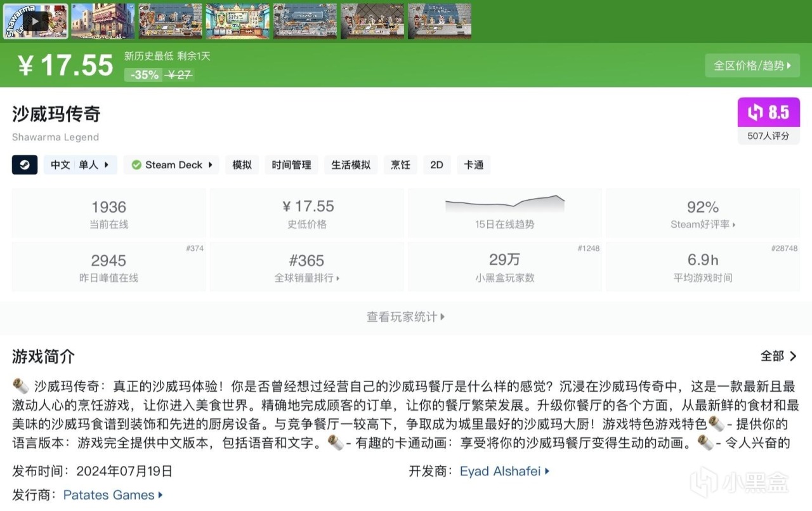
Task: Click the green Steam Deck verified checkmark
Action: pyautogui.click(x=136, y=165)
